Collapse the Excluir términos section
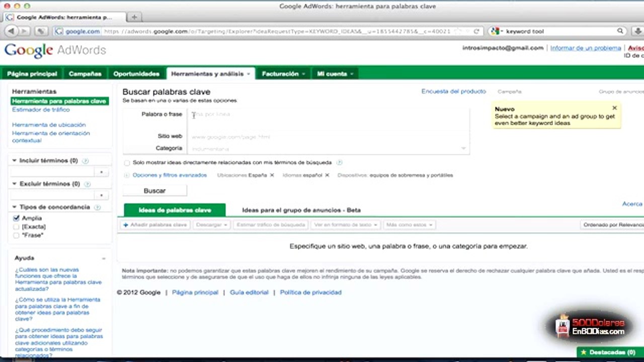Screen dimensions: 644x362 tap(15, 184)
